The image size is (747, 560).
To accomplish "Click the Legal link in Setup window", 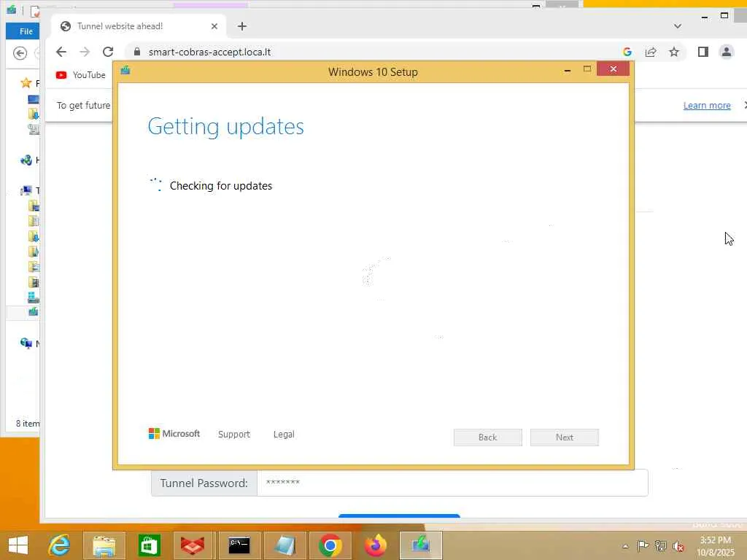I will 284,435.
